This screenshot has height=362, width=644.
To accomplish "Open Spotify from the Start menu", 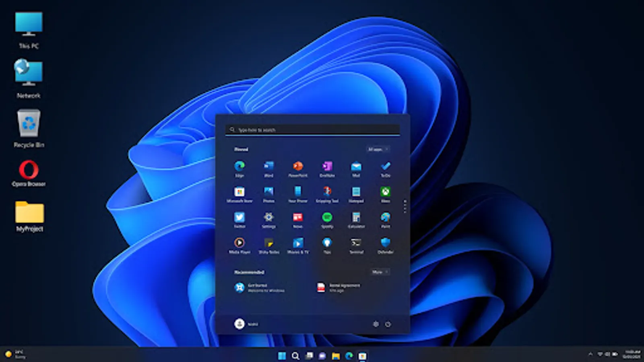I will pos(327,219).
